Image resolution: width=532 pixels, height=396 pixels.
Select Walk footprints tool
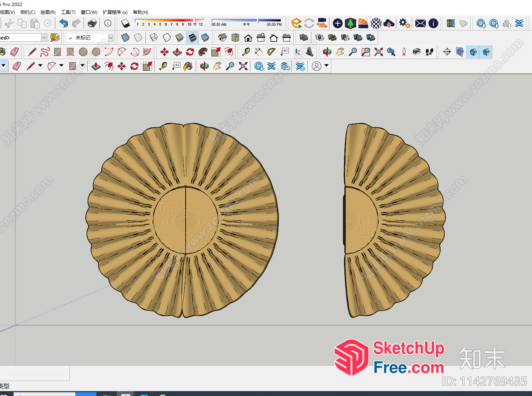coord(430,52)
